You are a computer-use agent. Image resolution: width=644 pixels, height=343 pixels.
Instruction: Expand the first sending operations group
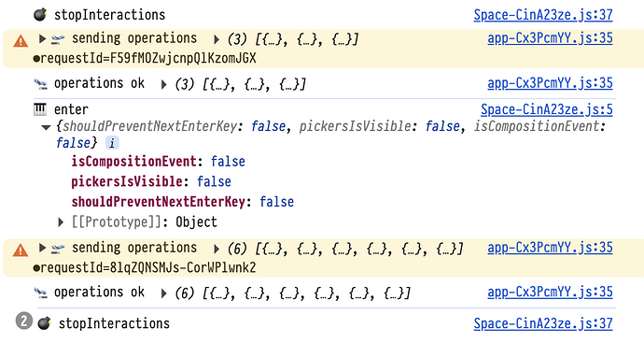42,38
